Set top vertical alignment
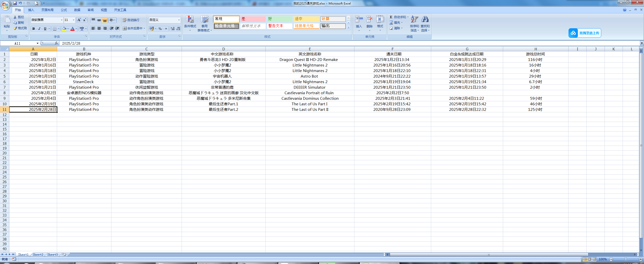This screenshot has width=644, height=264. [x=93, y=20]
